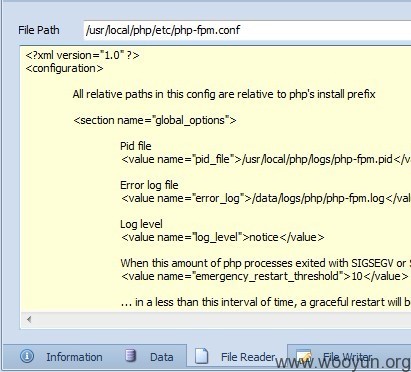Click the "Log level" comment line
The image size is (411, 372).
(141, 224)
